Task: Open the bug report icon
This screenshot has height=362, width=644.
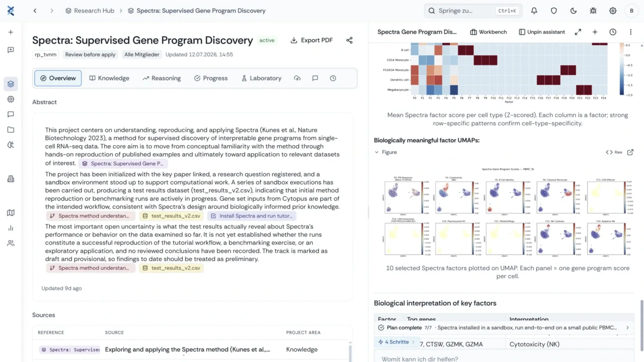Action: (x=593, y=11)
